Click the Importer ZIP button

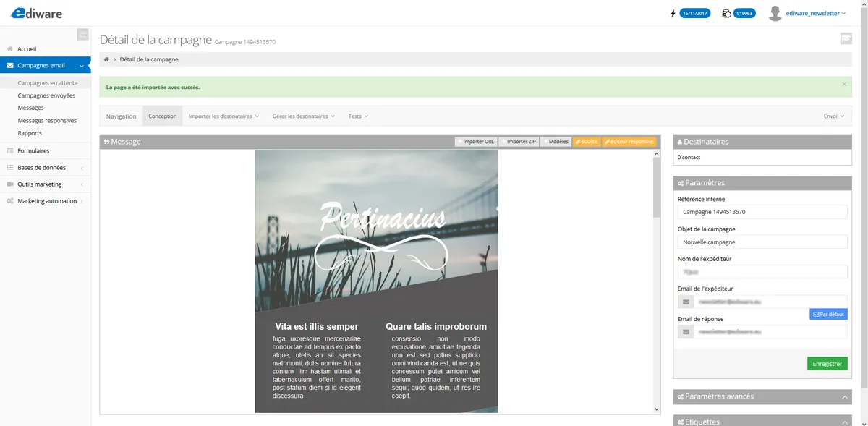click(519, 142)
